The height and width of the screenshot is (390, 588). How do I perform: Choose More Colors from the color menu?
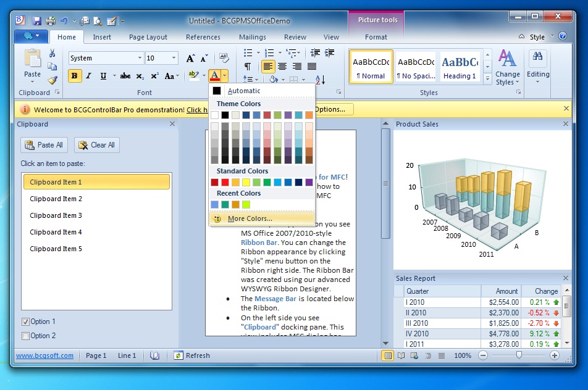[250, 218]
